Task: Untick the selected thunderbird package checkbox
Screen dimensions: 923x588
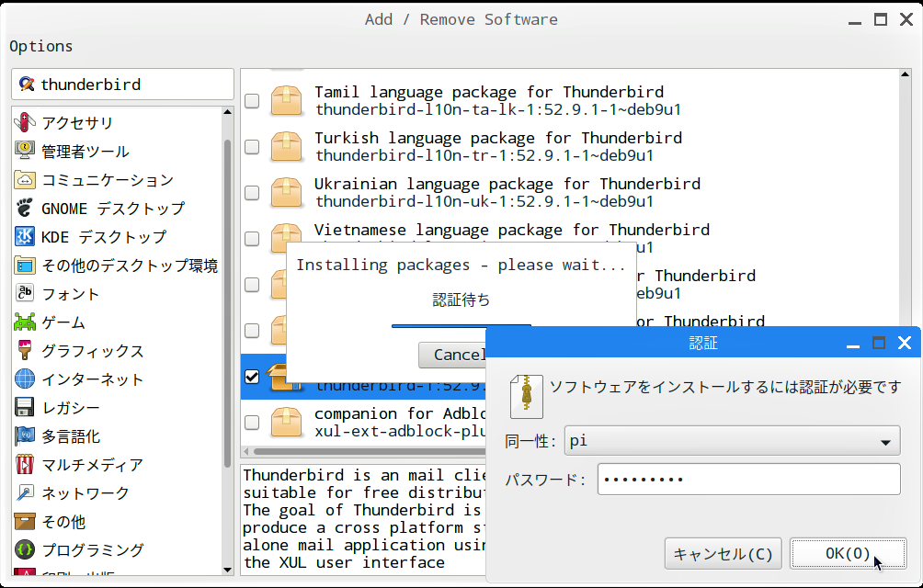Action: coord(252,377)
